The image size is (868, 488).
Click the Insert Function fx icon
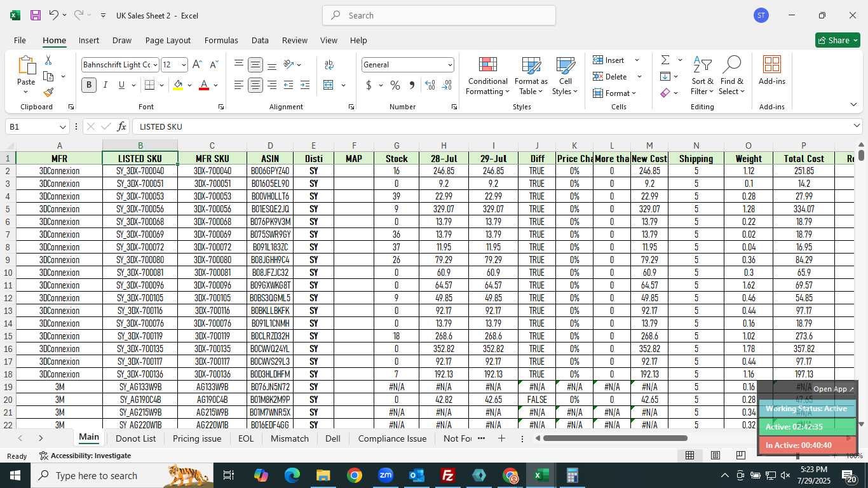click(x=122, y=126)
